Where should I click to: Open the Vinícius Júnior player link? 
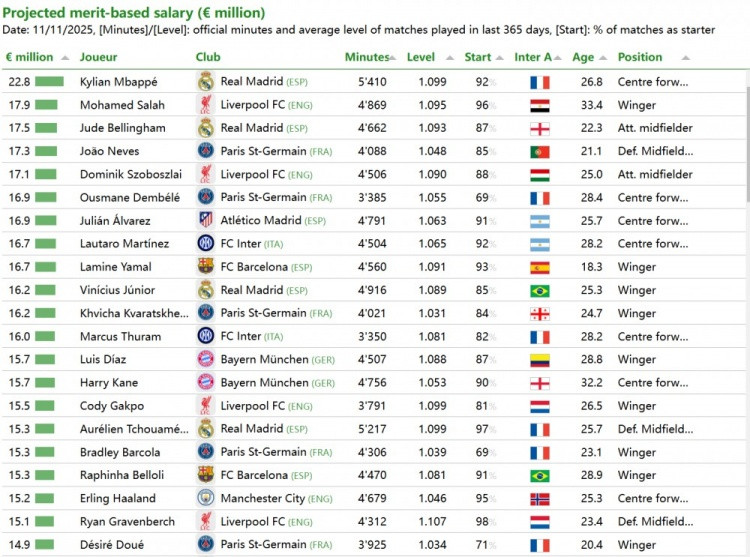pyautogui.click(x=117, y=290)
